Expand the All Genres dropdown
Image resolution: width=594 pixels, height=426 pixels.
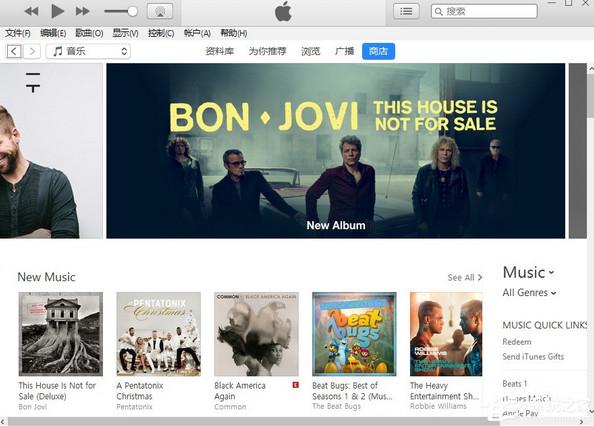(529, 293)
